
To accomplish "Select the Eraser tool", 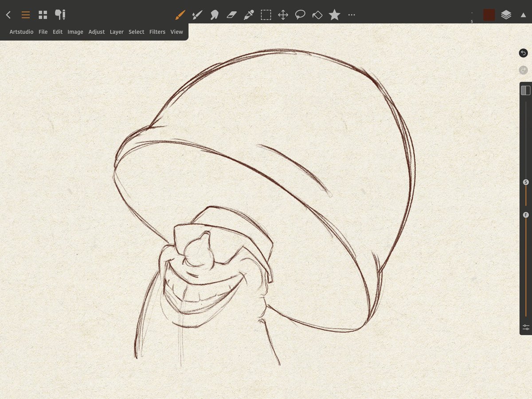I will tap(232, 15).
